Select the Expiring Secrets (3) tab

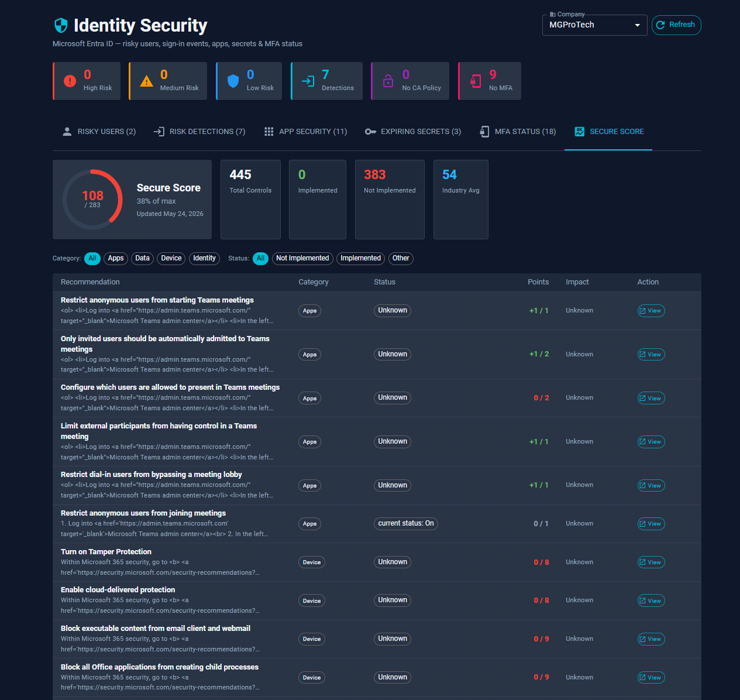[x=413, y=132]
